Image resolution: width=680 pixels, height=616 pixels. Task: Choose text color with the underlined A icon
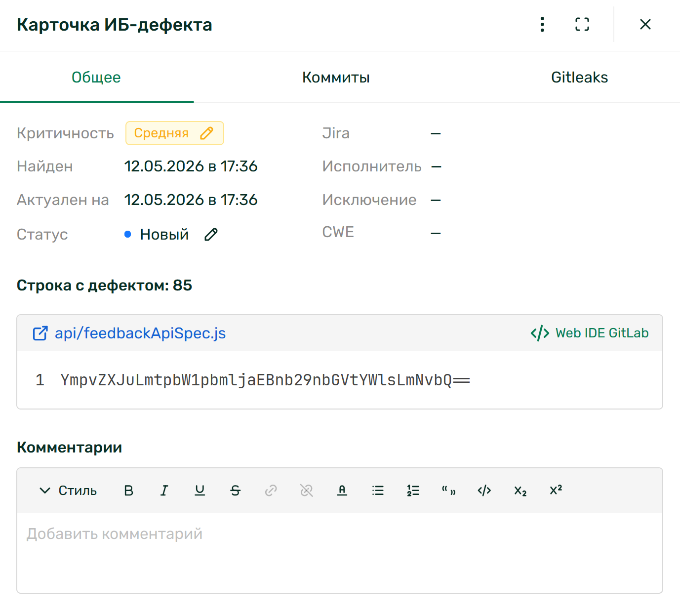click(x=342, y=491)
